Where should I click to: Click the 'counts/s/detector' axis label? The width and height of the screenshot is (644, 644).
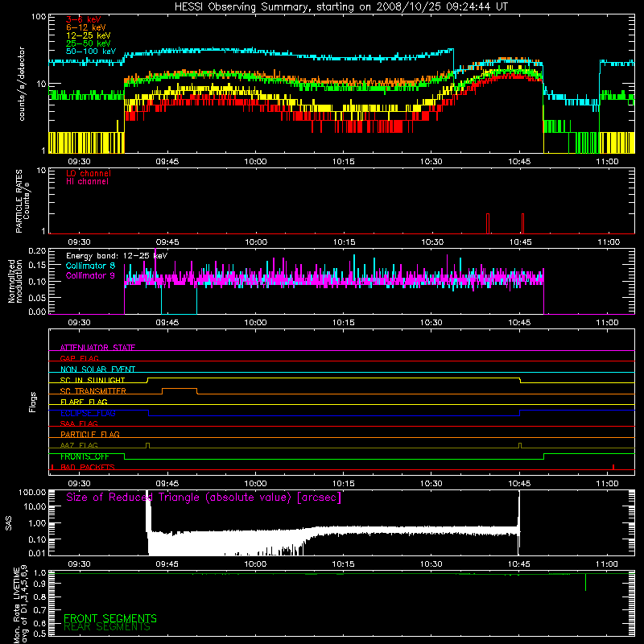(x=22, y=84)
